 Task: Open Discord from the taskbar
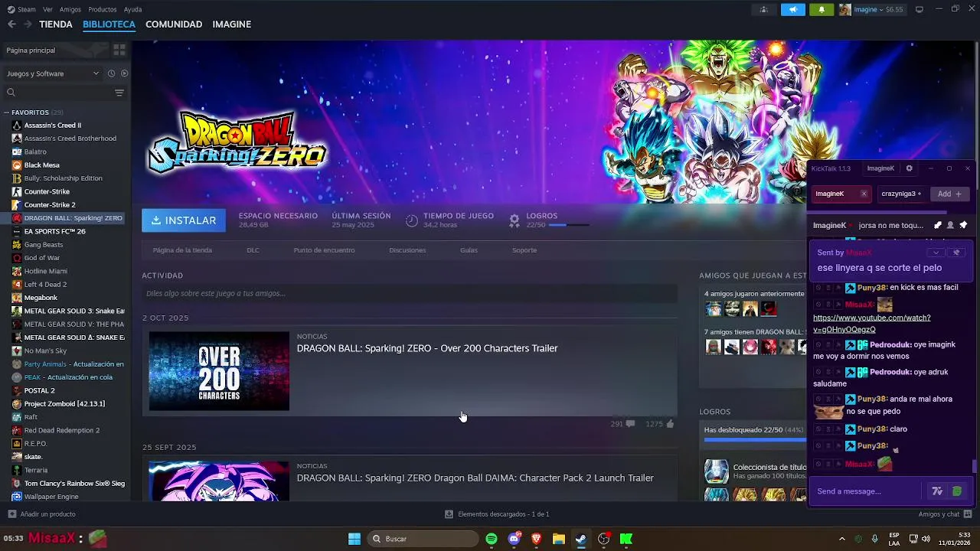514,539
